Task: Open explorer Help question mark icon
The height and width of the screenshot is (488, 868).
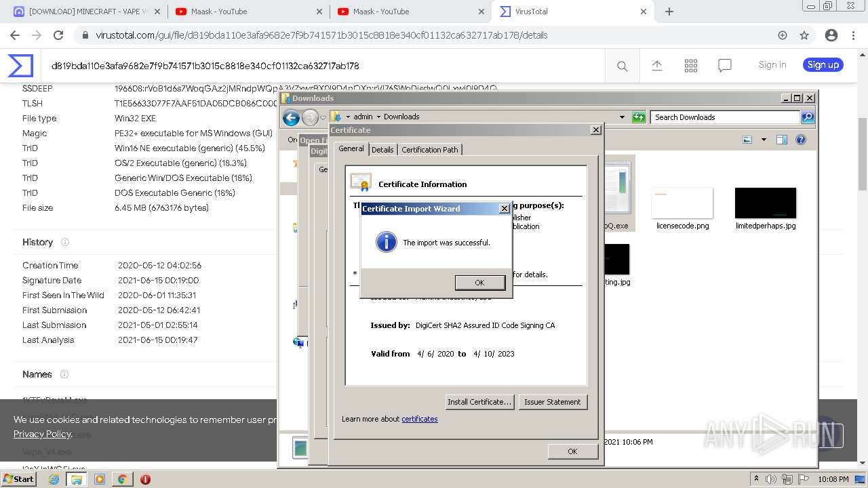Action: pyautogui.click(x=801, y=140)
